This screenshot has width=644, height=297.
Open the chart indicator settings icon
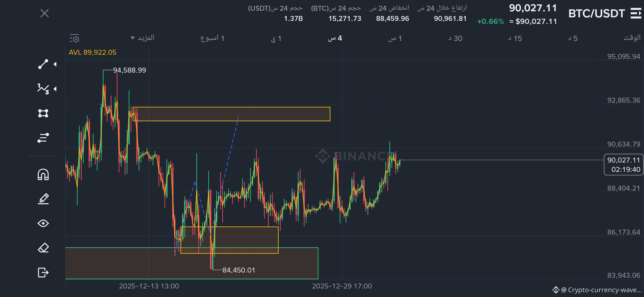pyautogui.click(x=74, y=38)
